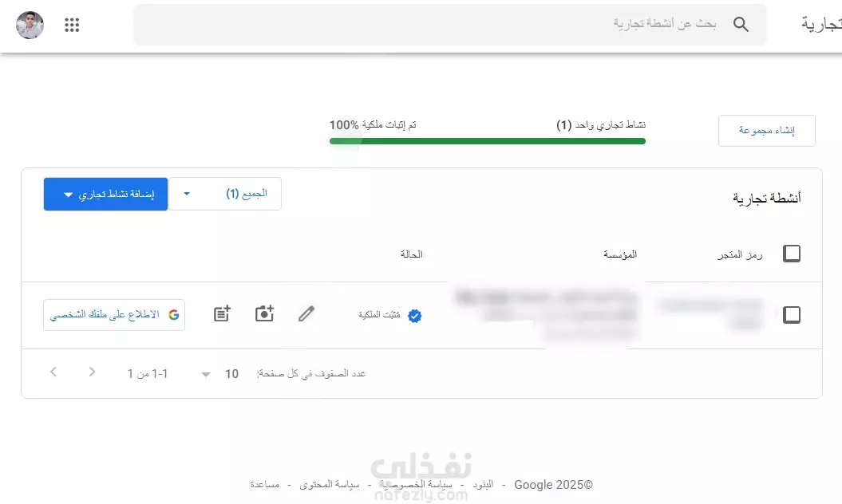Open the Google apps grid icon

72,25
